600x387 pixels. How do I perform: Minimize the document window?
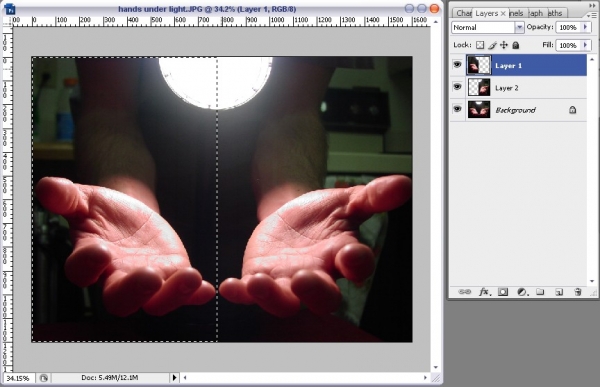[409, 8]
